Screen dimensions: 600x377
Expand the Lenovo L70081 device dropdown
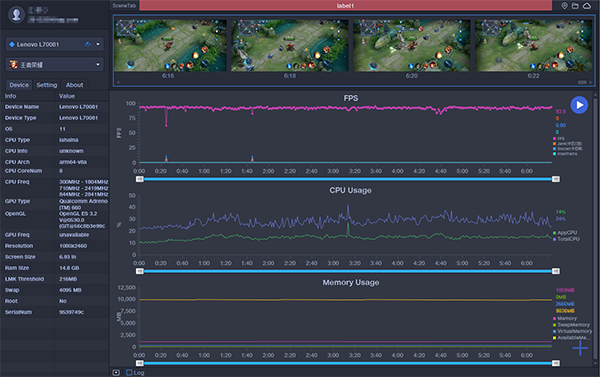[98, 44]
